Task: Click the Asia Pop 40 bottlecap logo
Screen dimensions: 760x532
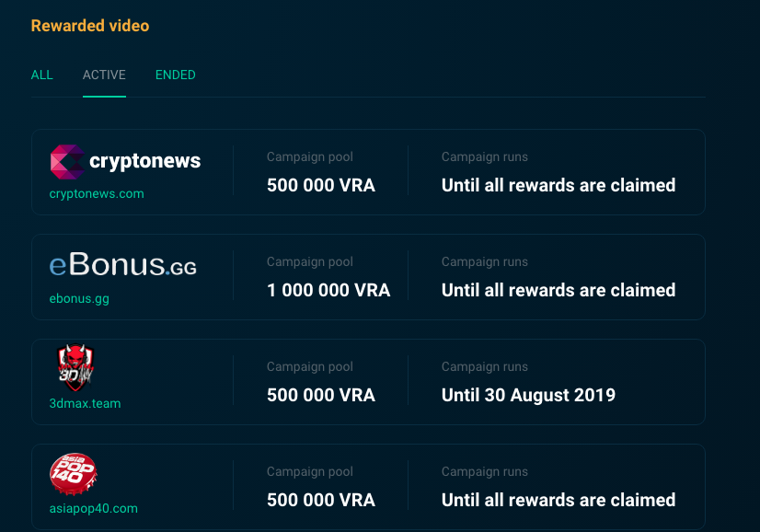Action: [74, 474]
